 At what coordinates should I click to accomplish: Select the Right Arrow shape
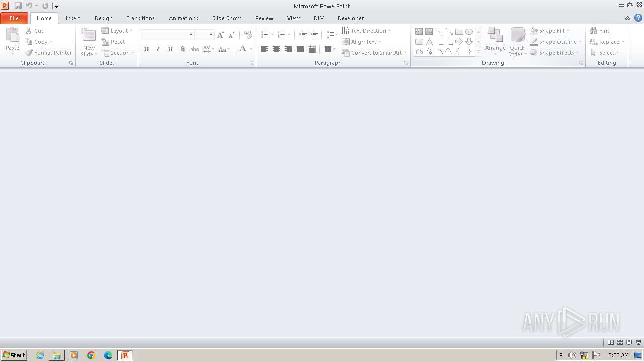[459, 42]
